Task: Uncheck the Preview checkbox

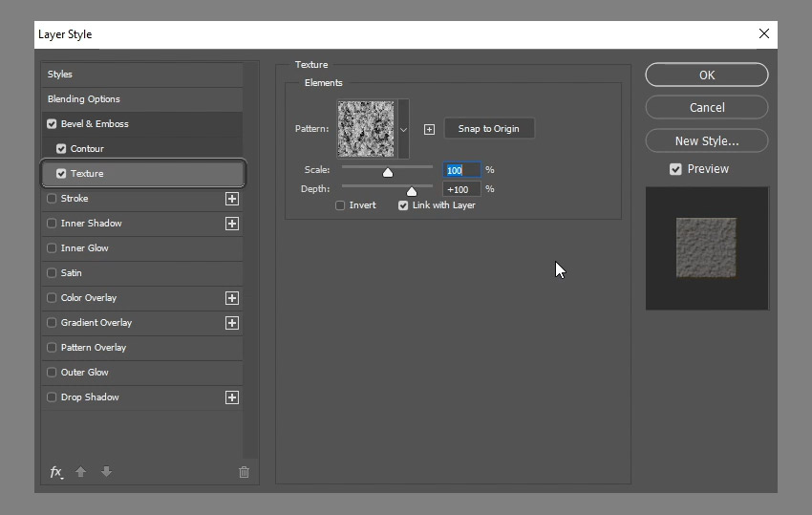Action: click(x=675, y=169)
